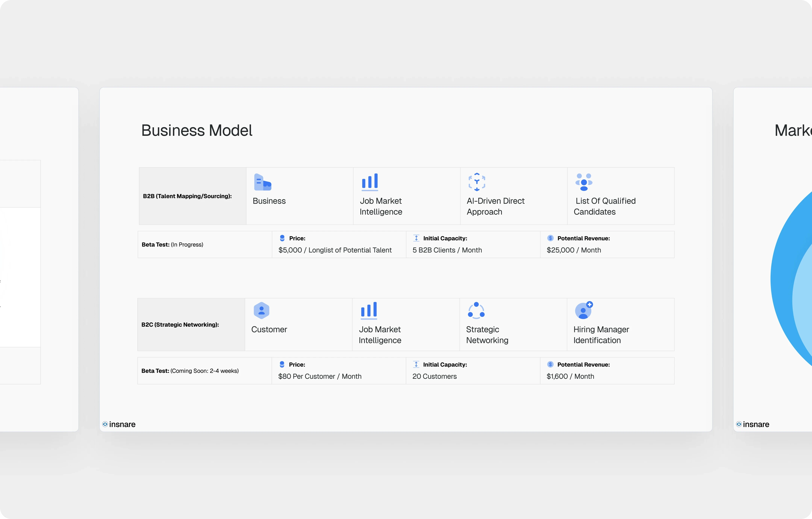The height and width of the screenshot is (519, 812).
Task: Click dollar icon beside $25,000 Potential Revenue
Action: point(550,238)
